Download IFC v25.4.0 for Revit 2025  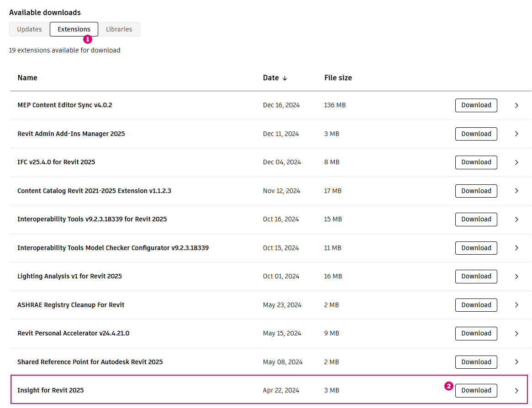pyautogui.click(x=476, y=162)
